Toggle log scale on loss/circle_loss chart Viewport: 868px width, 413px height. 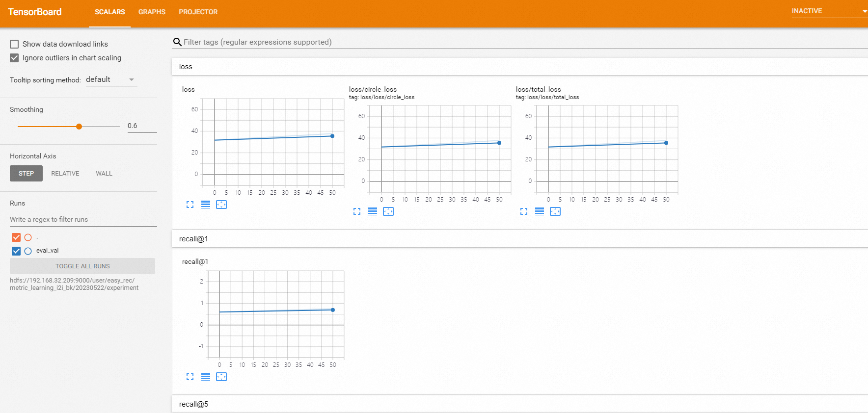(373, 211)
